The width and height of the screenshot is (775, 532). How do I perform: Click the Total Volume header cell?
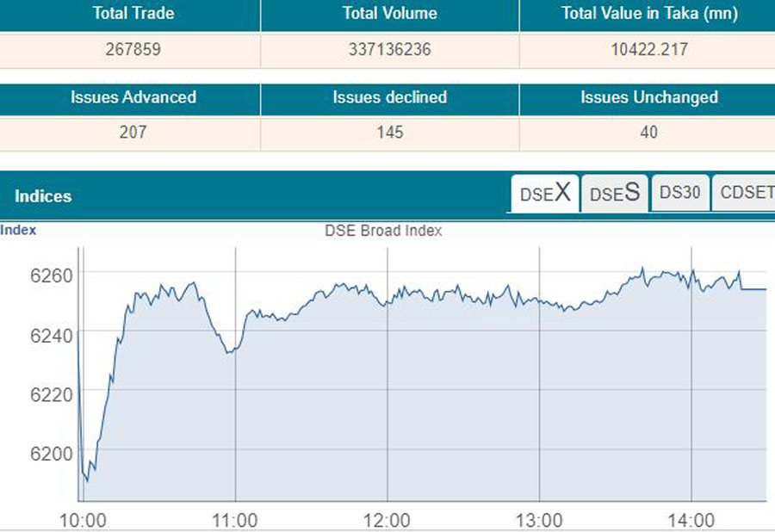coord(389,14)
